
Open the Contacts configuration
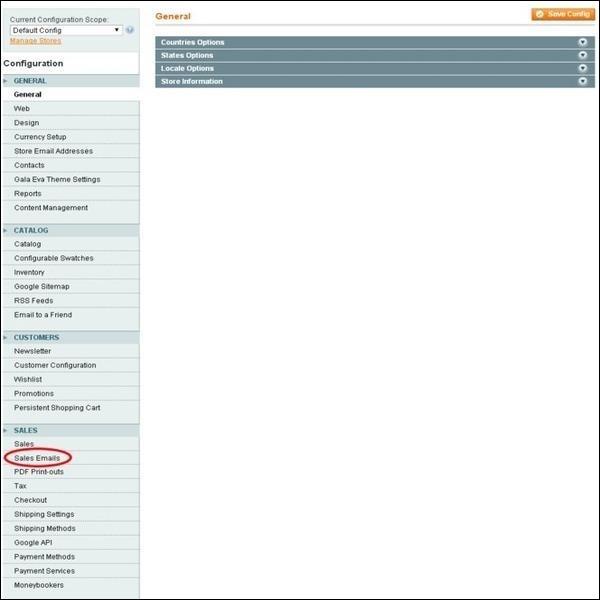coord(29,165)
